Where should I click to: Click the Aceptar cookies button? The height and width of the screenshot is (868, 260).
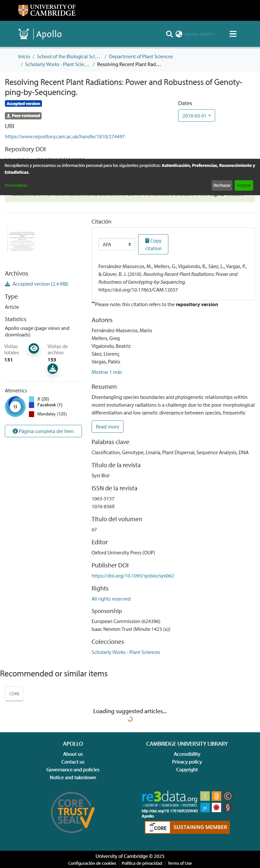(244, 185)
